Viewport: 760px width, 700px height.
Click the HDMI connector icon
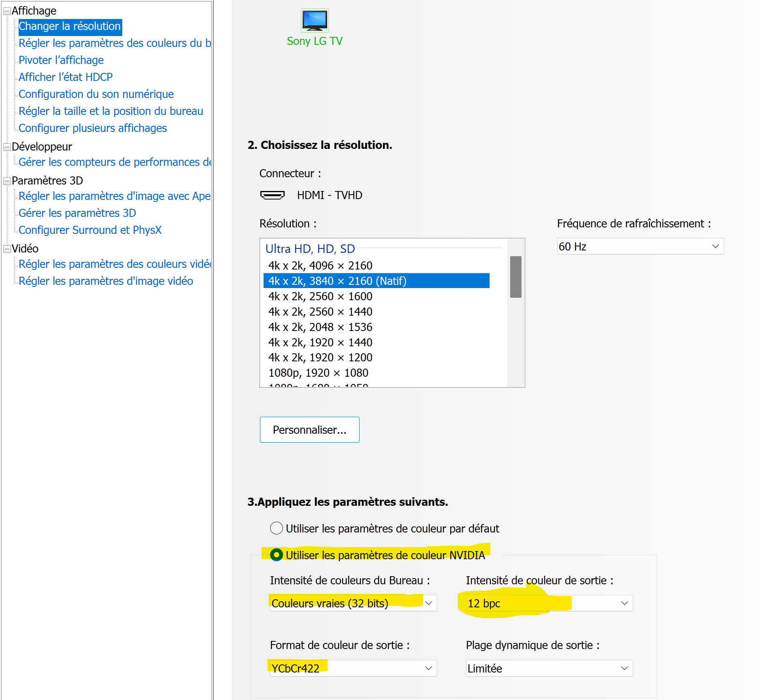(272, 195)
